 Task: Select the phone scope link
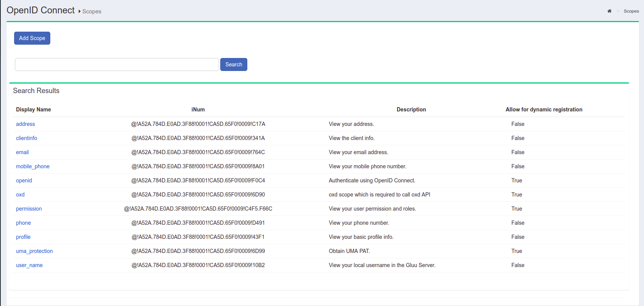pyautogui.click(x=23, y=223)
